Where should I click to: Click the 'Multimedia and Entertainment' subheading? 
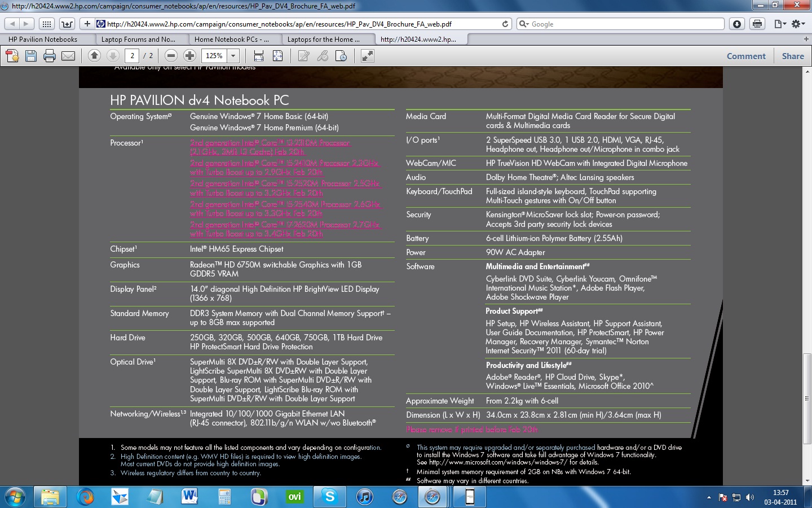(x=537, y=266)
